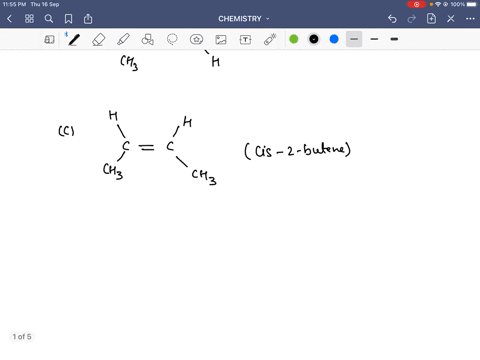This screenshot has width=480, height=360.
Task: Select the Highlighter tool
Action: click(x=123, y=40)
